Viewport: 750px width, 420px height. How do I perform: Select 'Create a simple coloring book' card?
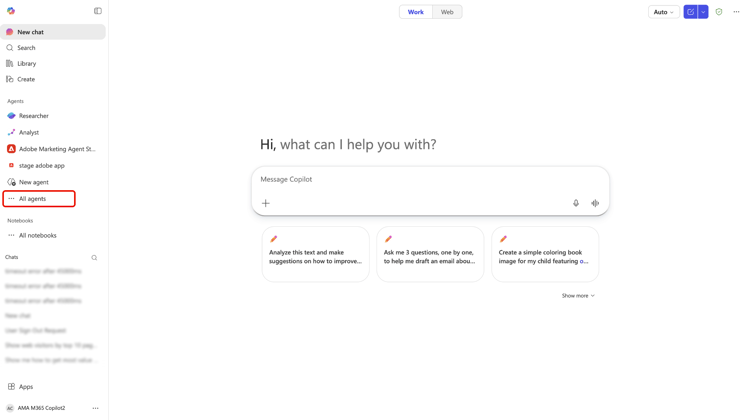pos(545,254)
